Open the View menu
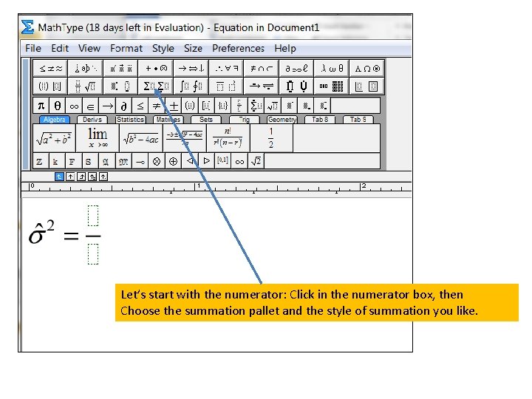This screenshot has width=532, height=399. coord(89,48)
